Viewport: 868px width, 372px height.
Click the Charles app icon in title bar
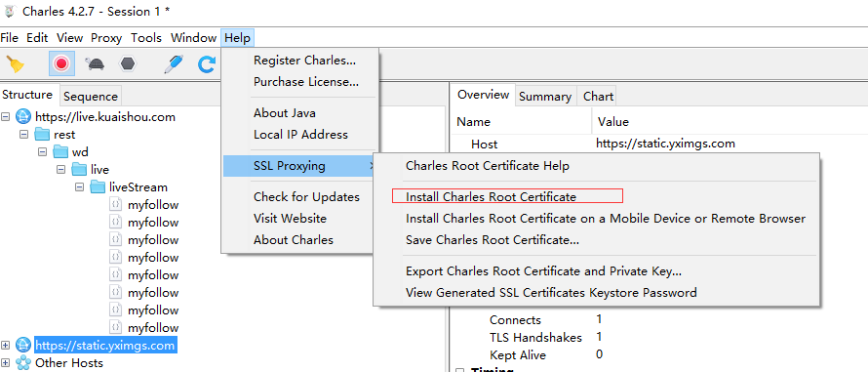(x=10, y=11)
